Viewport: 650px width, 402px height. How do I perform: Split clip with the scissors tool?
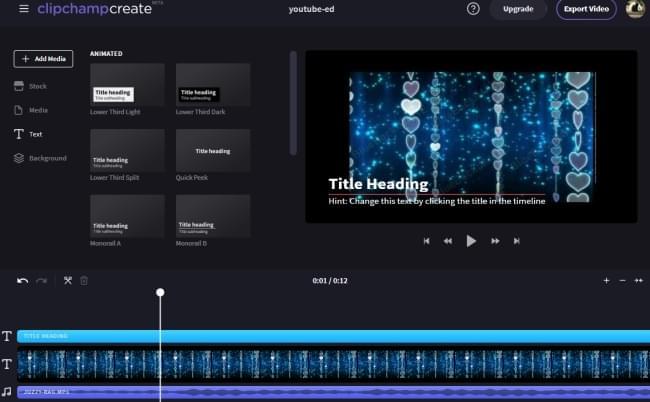tap(68, 281)
